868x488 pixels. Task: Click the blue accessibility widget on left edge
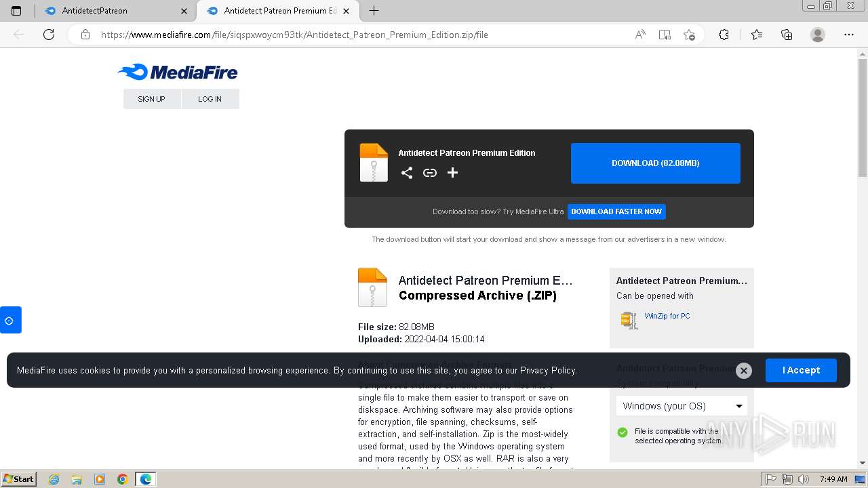(x=10, y=320)
